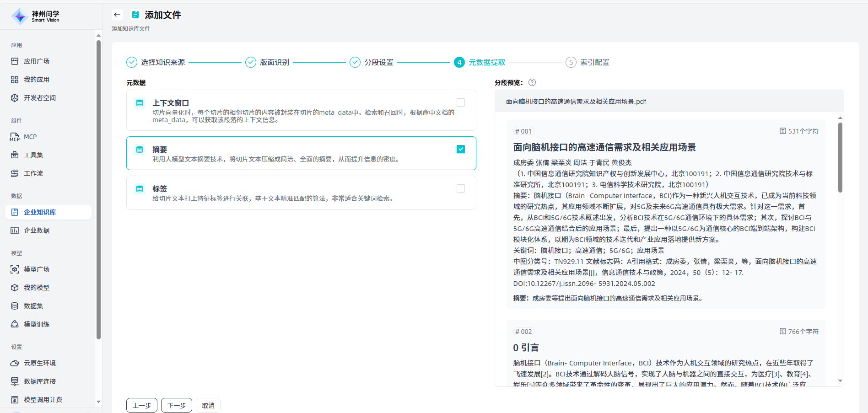Click the 数据库连接 database icon
This screenshot has width=868, height=413.
point(15,381)
